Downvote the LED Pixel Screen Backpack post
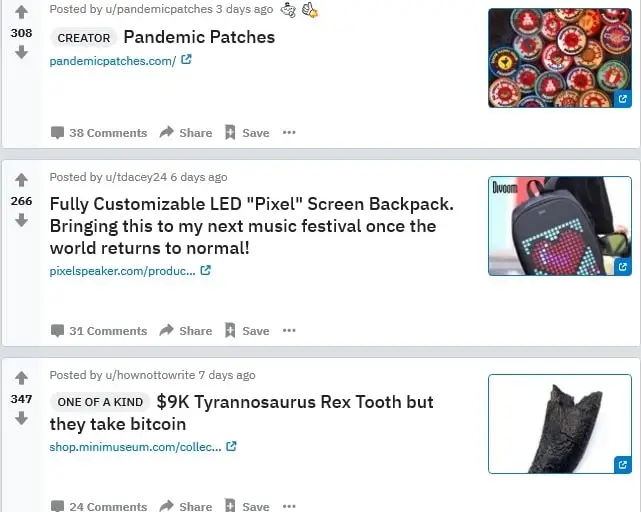The height and width of the screenshot is (512, 641). [x=21, y=220]
